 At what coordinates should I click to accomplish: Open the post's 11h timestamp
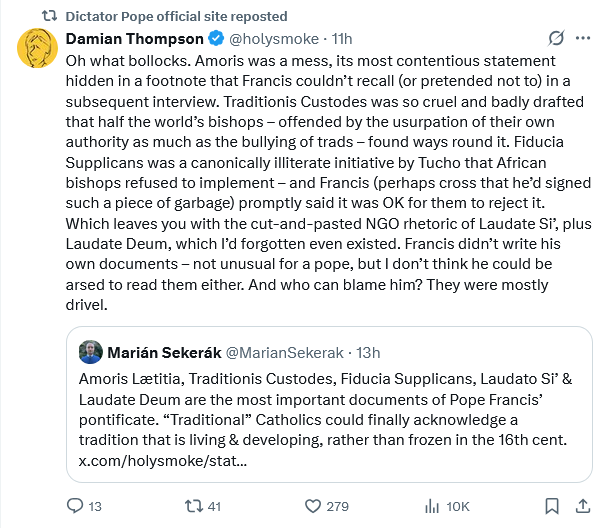342,39
